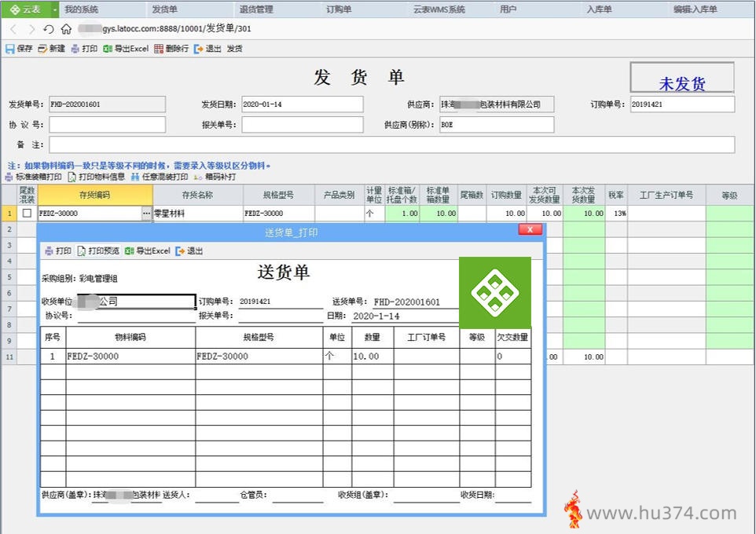The height and width of the screenshot is (534, 756).
Task: Switch to the 用户 tab
Action: coord(508,9)
